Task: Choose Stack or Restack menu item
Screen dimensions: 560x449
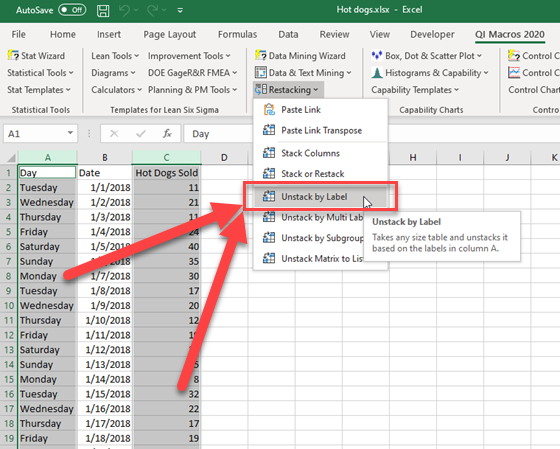Action: (320, 174)
